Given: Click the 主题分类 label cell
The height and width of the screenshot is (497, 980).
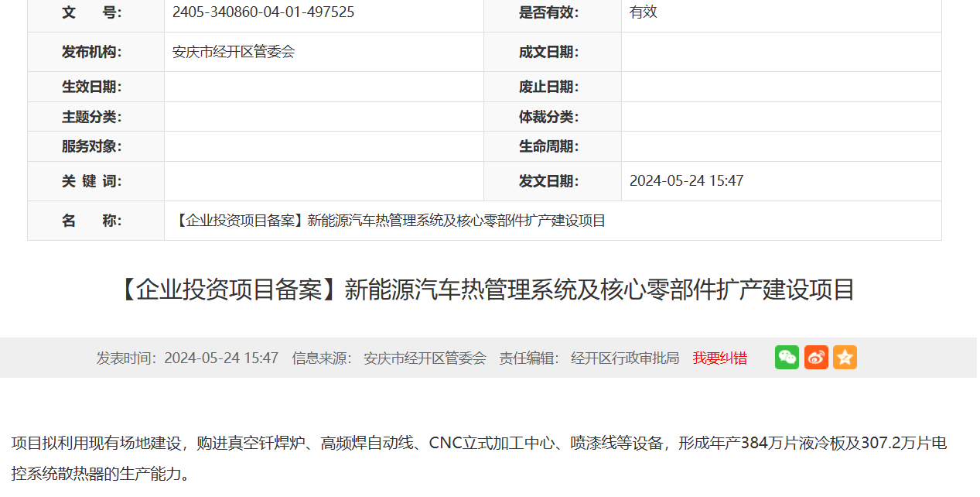Looking at the screenshot, I should [92, 117].
